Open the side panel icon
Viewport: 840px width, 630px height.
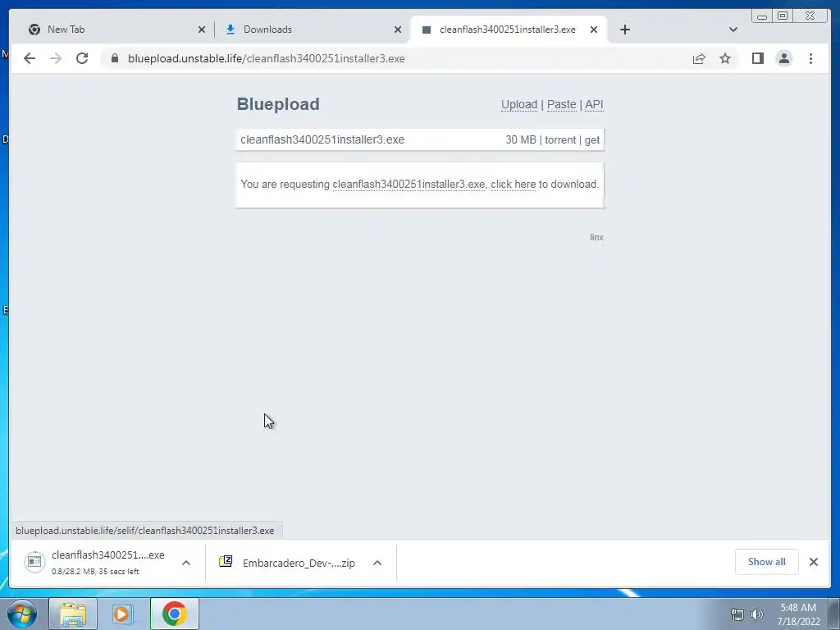point(757,58)
